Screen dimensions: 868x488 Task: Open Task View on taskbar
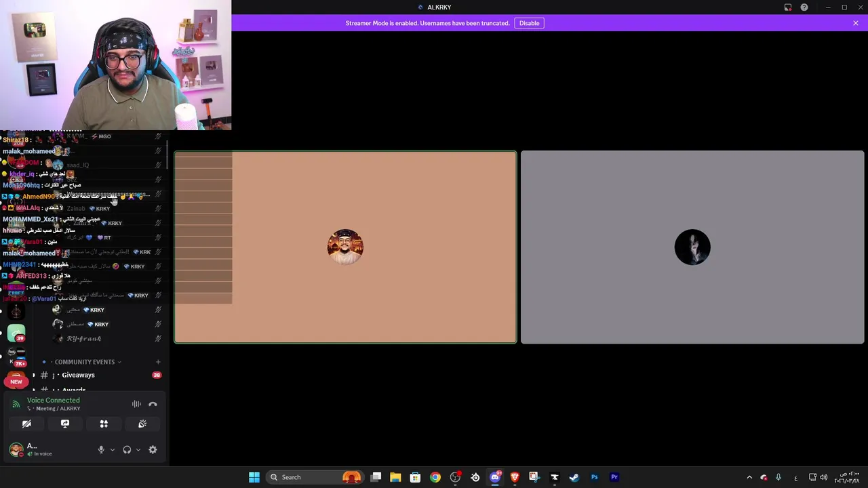click(x=376, y=477)
